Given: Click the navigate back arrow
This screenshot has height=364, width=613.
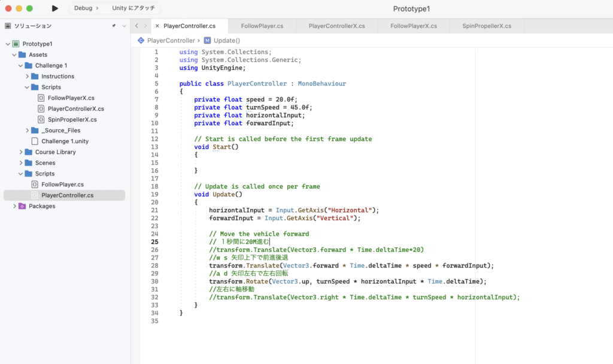Looking at the screenshot, I should point(137,26).
